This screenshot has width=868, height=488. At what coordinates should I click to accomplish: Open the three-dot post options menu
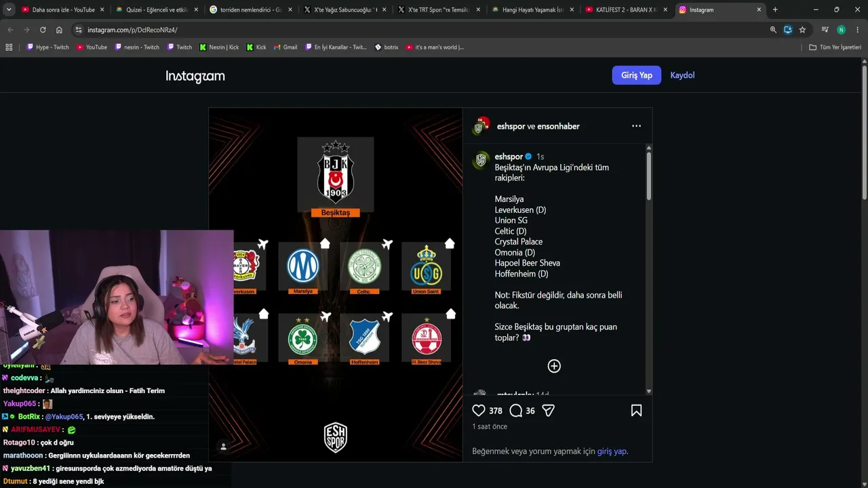[636, 126]
